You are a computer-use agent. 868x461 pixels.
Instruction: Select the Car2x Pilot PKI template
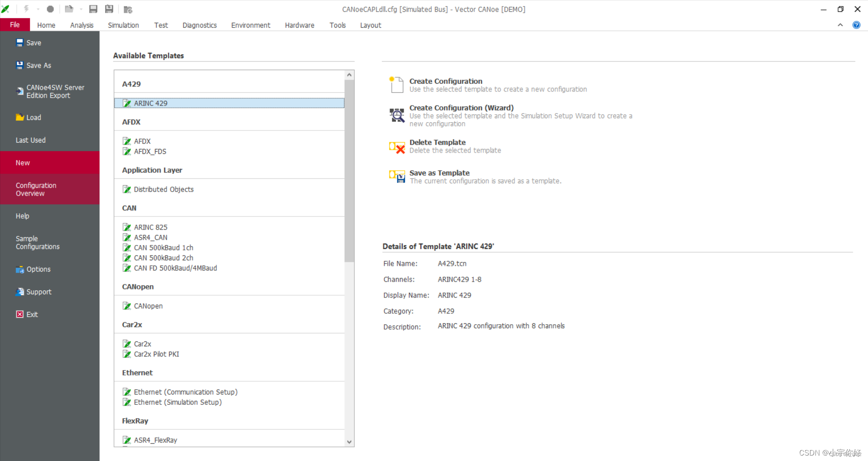229,354
